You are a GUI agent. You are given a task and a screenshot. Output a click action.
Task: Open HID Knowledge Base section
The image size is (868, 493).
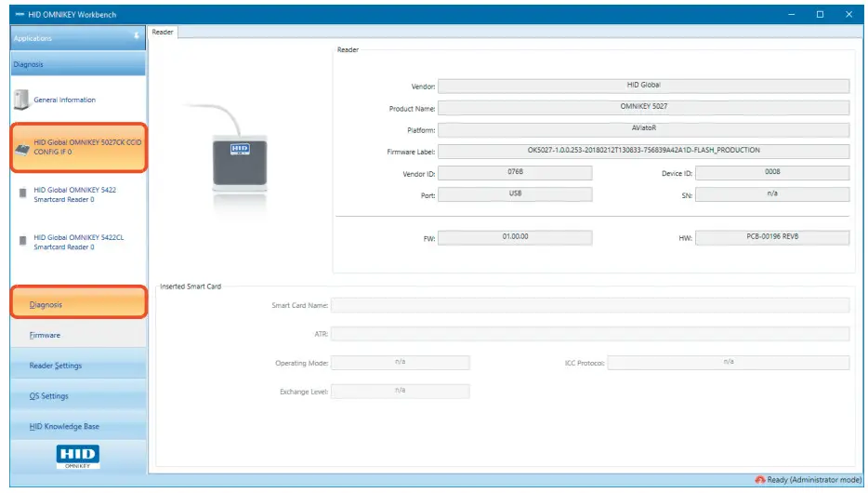pos(78,427)
